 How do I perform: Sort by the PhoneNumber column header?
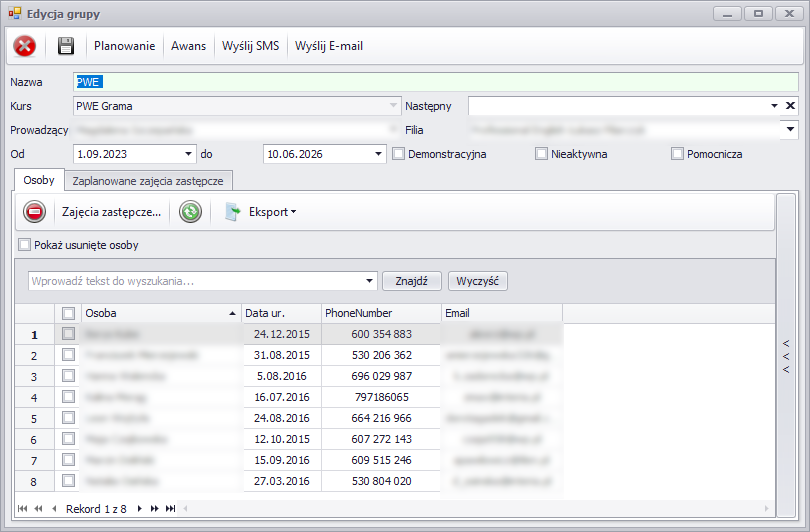coord(381,313)
